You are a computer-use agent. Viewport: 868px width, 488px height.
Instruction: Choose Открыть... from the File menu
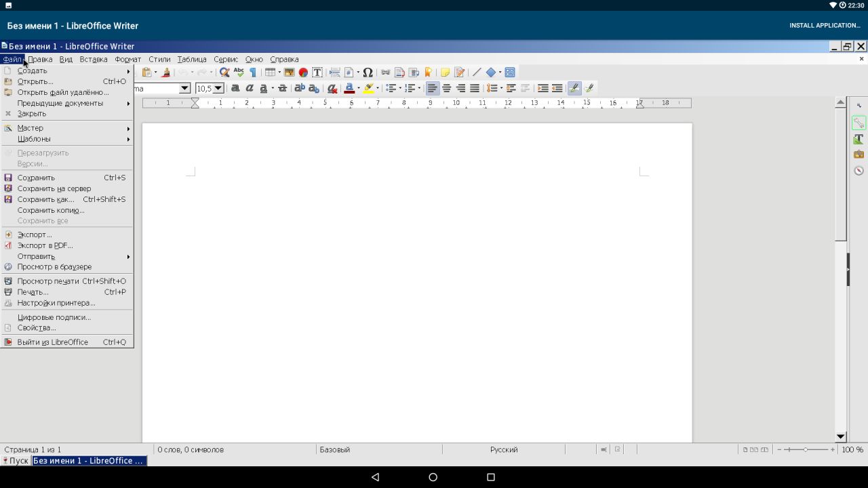66,82
